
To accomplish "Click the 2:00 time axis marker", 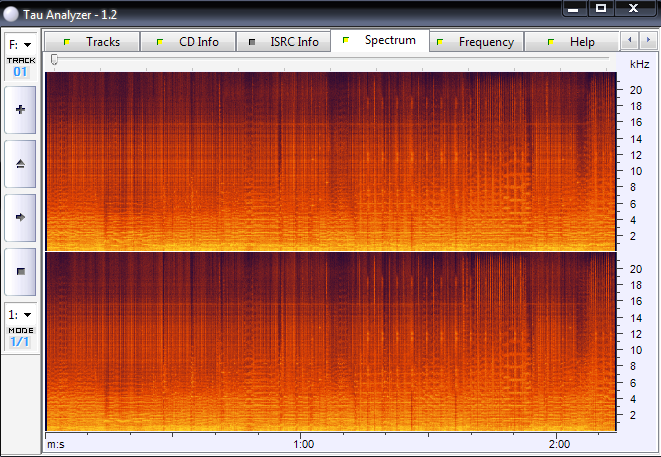I will pos(559,444).
